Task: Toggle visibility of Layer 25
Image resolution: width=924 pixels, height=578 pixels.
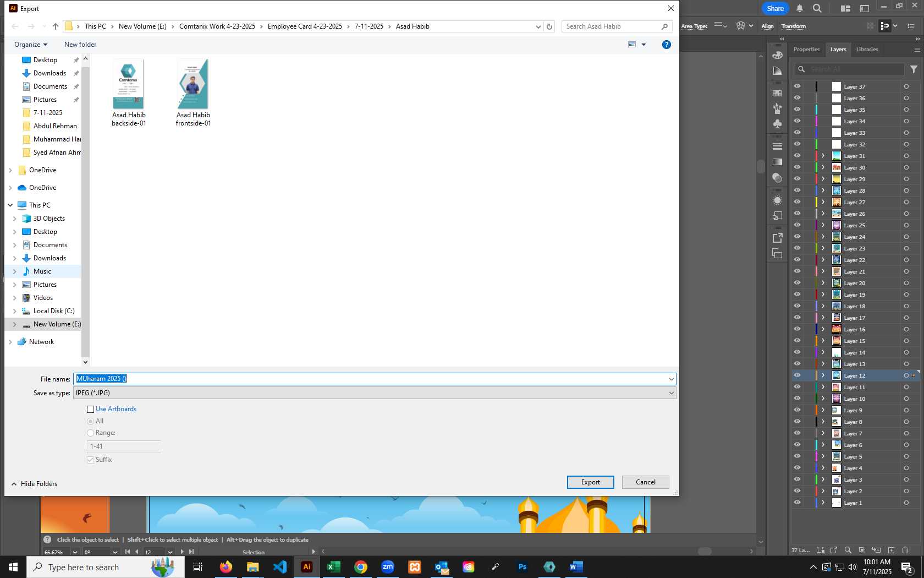Action: coord(797,225)
